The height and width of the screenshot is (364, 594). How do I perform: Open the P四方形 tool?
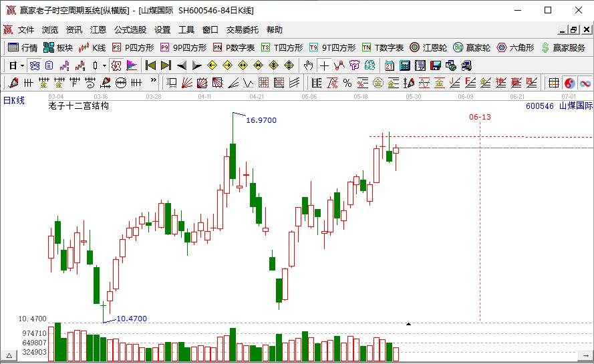pyautogui.click(x=133, y=47)
